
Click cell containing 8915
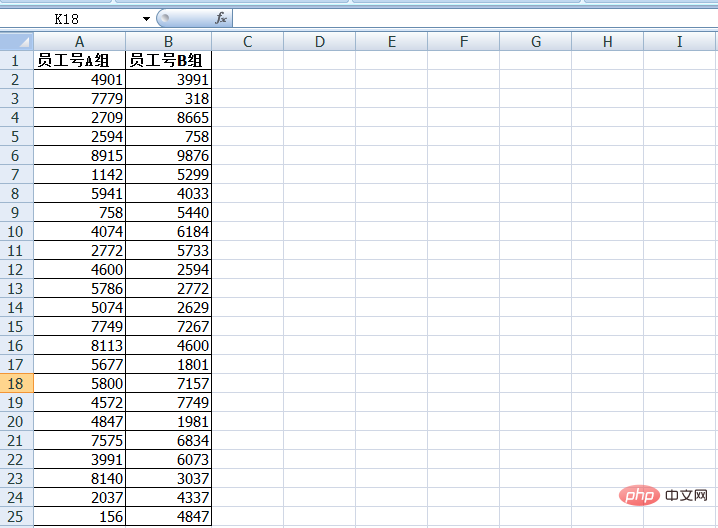pos(80,155)
